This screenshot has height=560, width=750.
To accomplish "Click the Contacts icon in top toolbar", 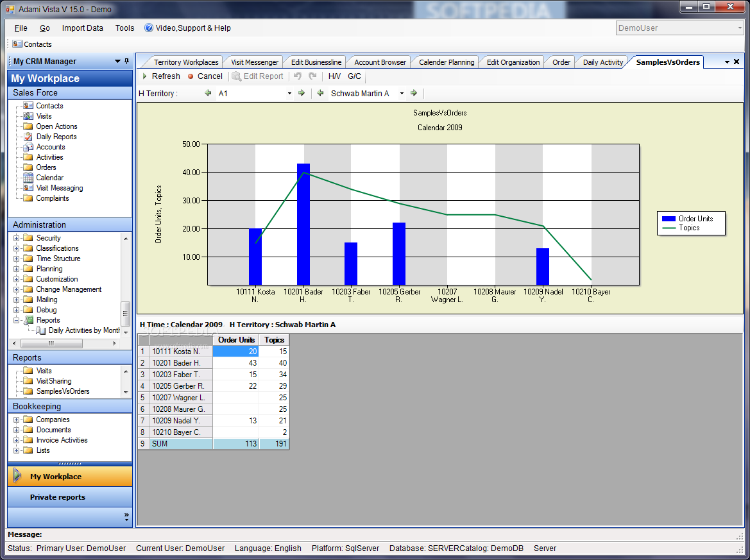I will coord(17,44).
